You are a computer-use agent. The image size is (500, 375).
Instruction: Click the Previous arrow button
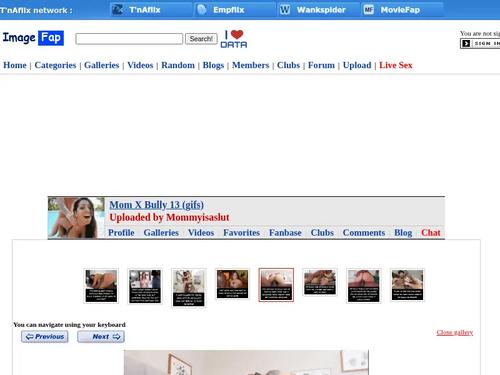(x=45, y=337)
